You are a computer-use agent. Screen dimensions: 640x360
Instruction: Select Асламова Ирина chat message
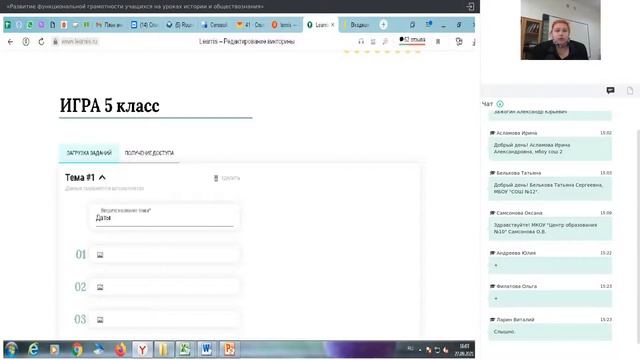(550, 149)
